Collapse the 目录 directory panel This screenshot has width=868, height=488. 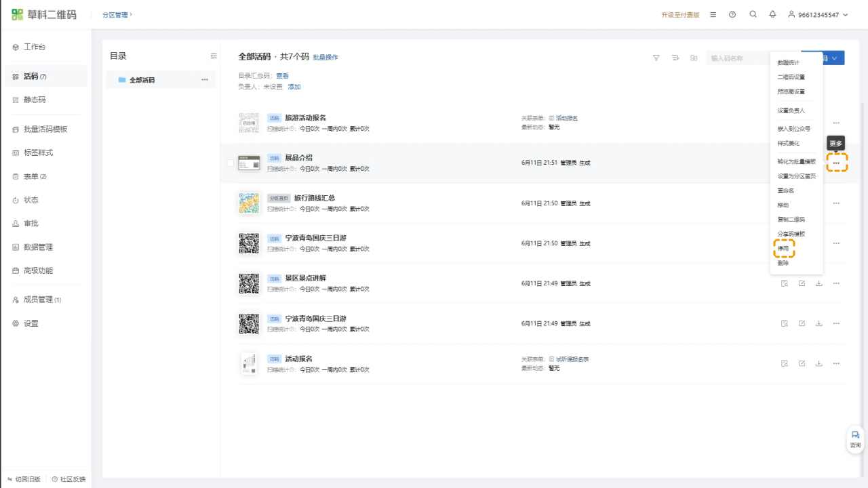(x=214, y=56)
